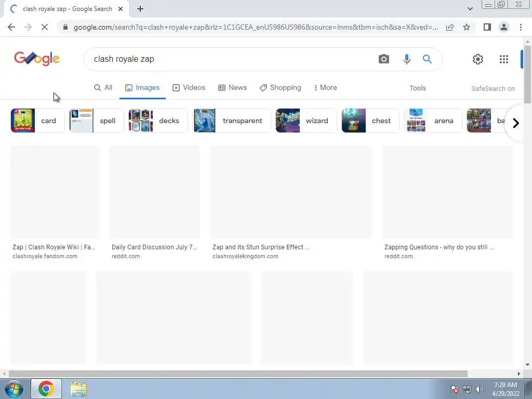The width and height of the screenshot is (532, 399).
Task: Filter images by the wizard chip
Action: click(x=306, y=121)
